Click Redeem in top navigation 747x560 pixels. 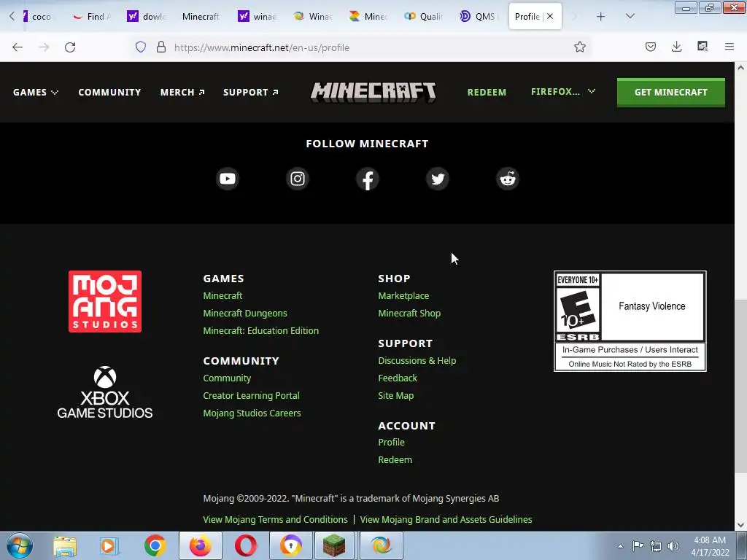(487, 93)
